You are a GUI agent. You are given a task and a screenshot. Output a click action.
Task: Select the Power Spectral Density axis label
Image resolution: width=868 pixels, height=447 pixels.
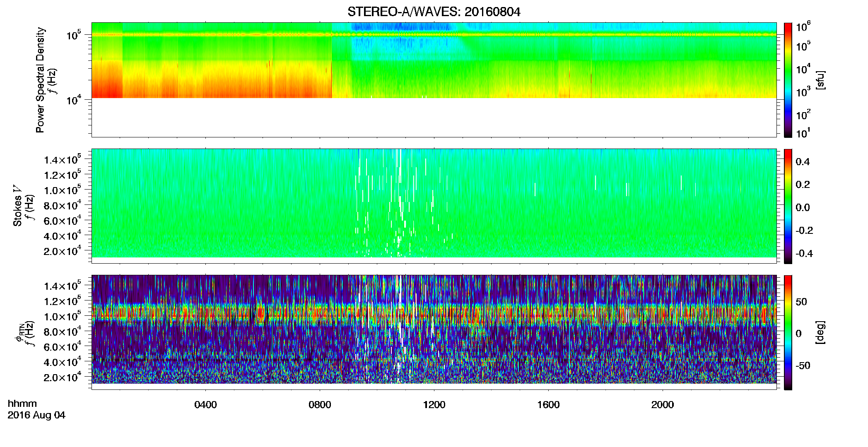(40, 80)
